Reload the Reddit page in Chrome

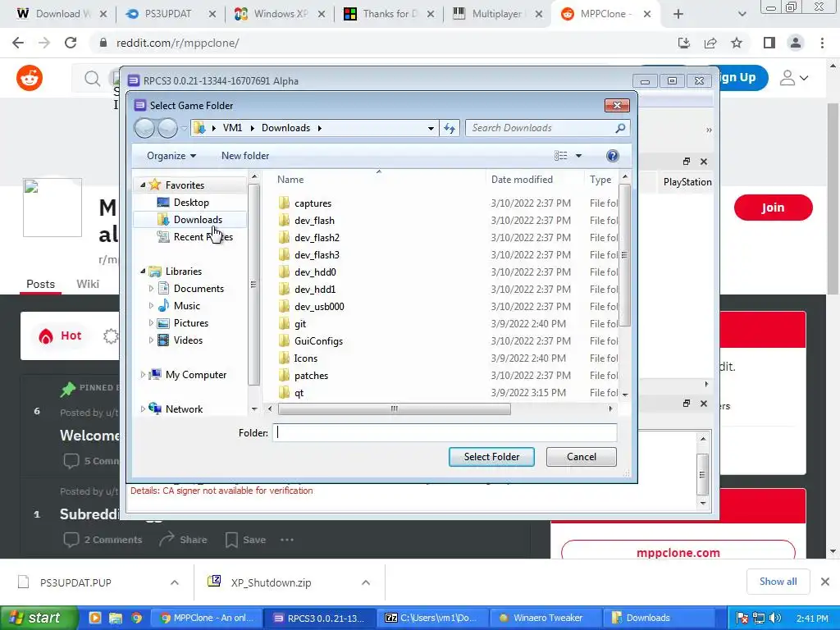[71, 43]
